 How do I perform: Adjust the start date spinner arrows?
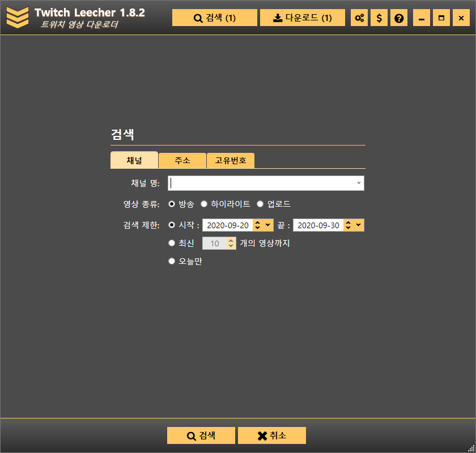point(257,225)
